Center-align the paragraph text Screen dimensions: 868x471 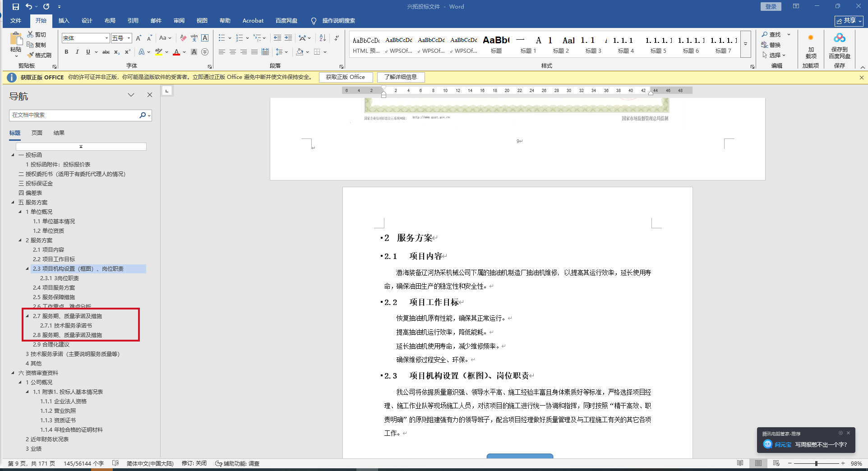[x=233, y=52]
